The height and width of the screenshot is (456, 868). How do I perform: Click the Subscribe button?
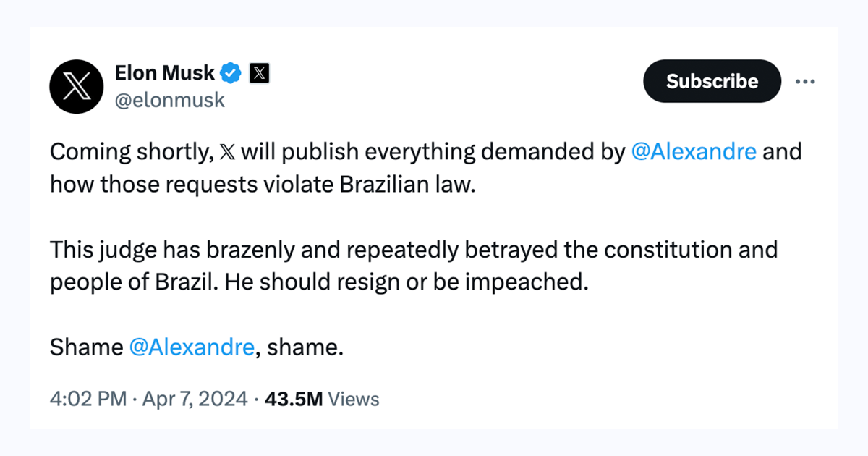tap(712, 81)
